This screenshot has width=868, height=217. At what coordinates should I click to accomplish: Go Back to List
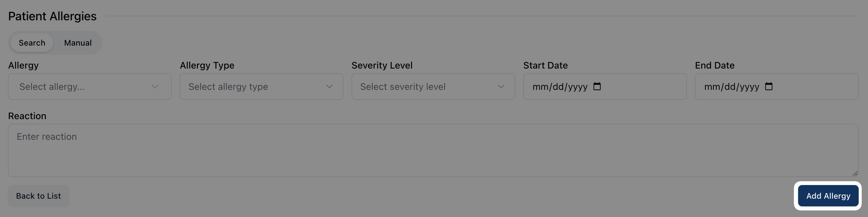(38, 196)
